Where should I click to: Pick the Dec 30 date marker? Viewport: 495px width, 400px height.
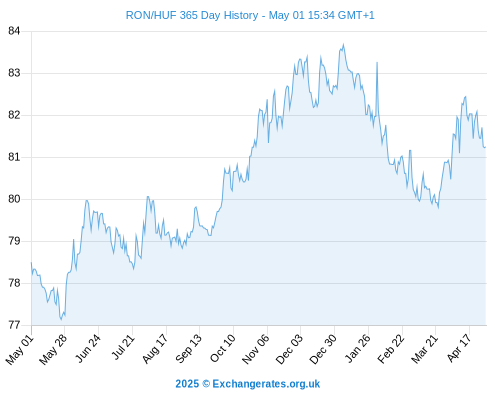click(x=323, y=349)
